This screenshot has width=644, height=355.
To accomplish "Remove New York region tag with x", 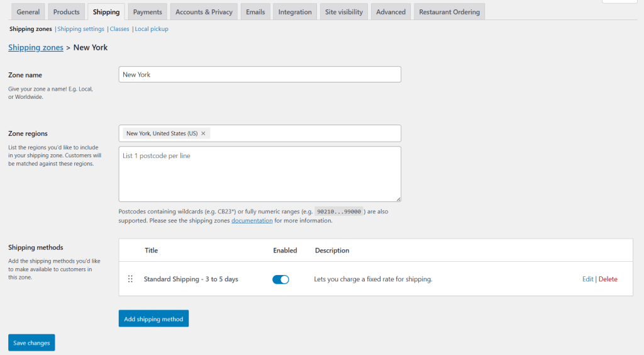I will click(203, 133).
